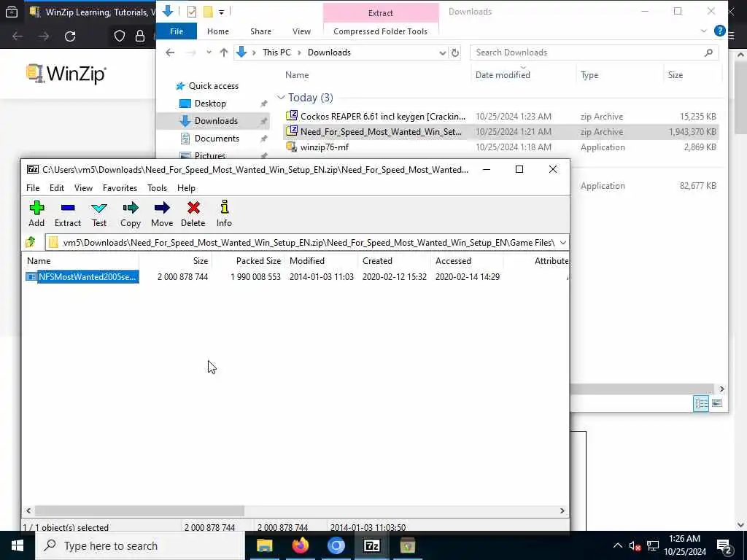Choose the Move tool in 7-Zip
747x560 pixels.
coord(162,214)
